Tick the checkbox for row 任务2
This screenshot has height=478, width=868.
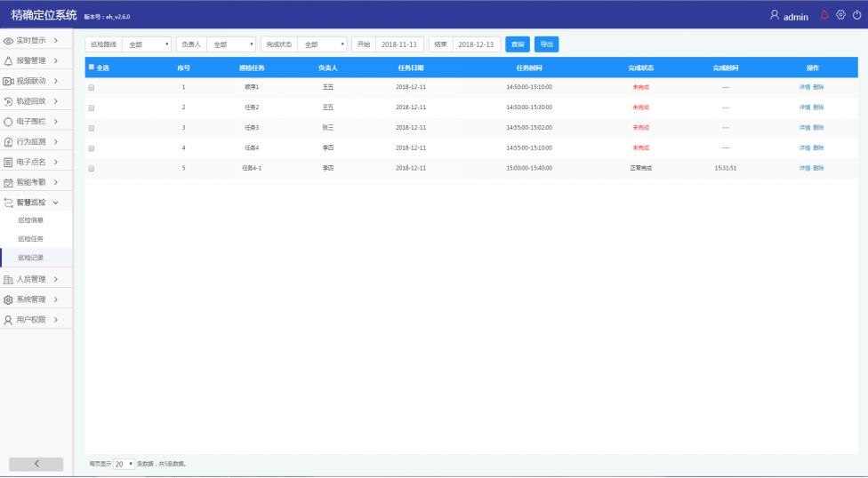(91, 108)
